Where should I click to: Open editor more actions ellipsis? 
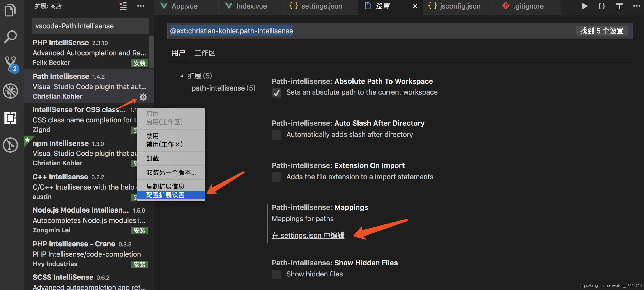coord(636,6)
